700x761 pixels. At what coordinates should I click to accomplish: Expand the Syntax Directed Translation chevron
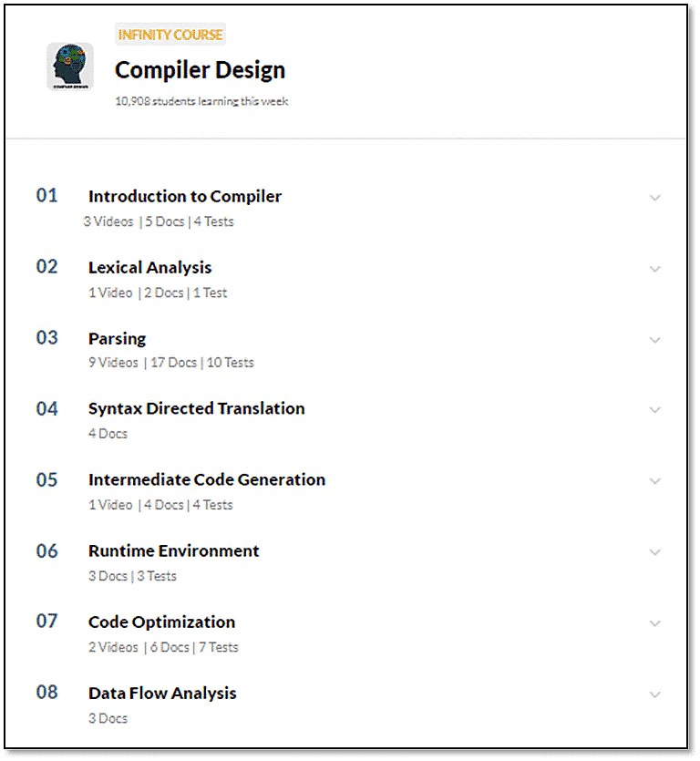tap(655, 410)
